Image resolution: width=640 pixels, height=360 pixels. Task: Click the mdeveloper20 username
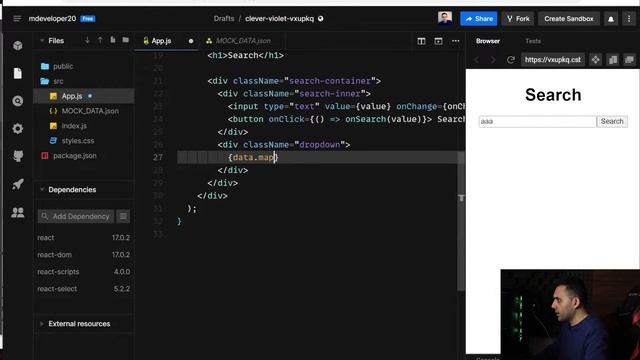point(52,19)
